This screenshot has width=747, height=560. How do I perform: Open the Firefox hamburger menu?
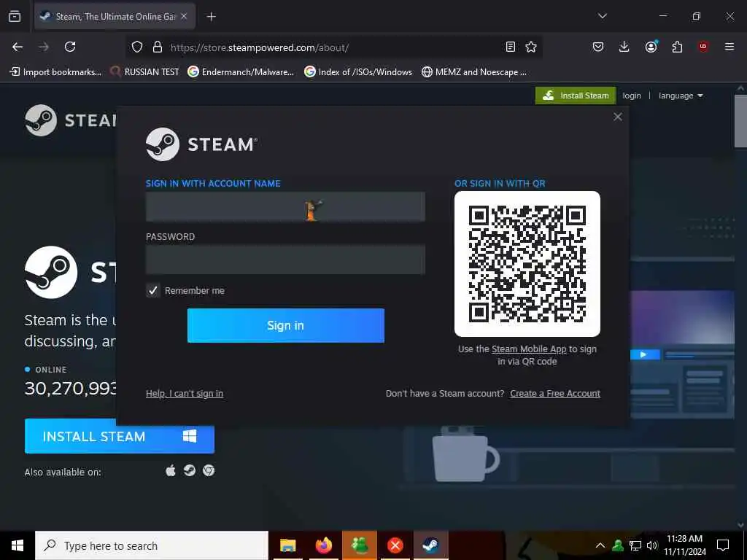click(729, 47)
